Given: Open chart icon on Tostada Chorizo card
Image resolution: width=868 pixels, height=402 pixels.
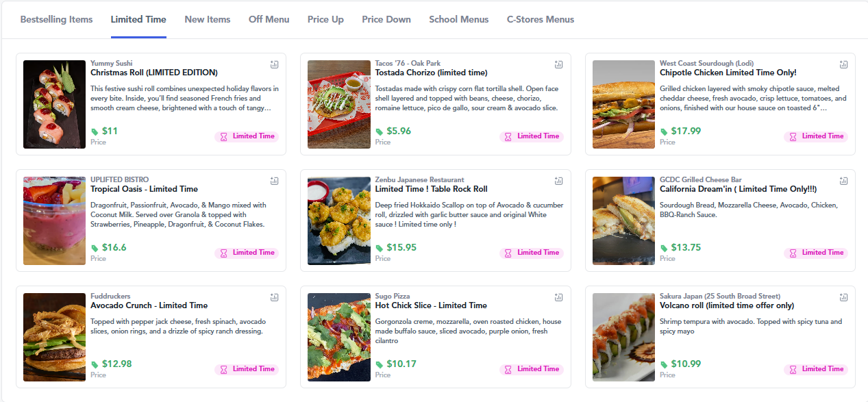Looking at the screenshot, I should tap(558, 64).
